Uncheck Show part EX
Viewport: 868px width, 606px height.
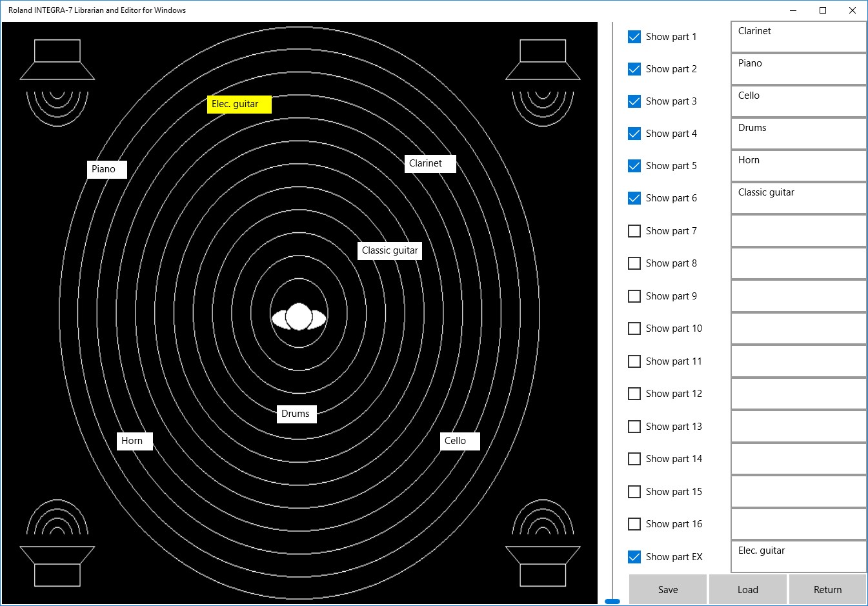[x=634, y=557]
